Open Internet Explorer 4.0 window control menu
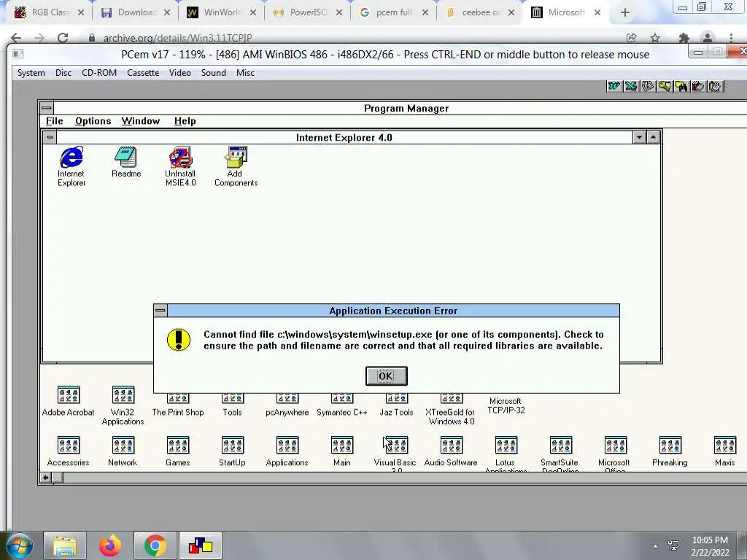Viewport: 747px width, 560px height. click(x=50, y=138)
